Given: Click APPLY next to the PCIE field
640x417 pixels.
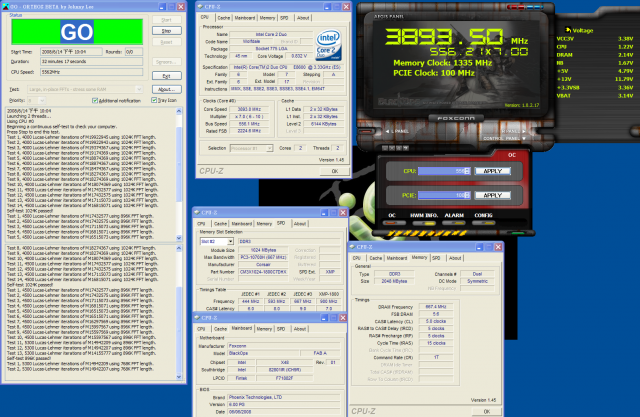Looking at the screenshot, I should point(493,195).
